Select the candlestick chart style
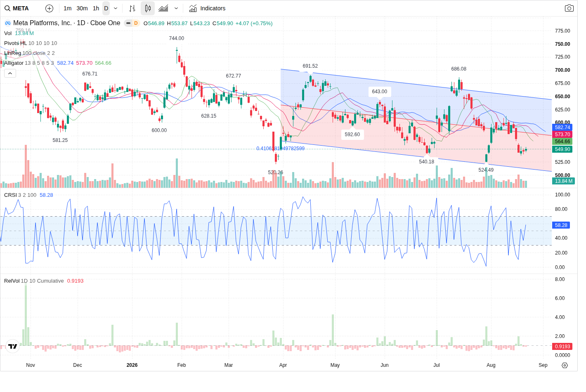 coord(148,8)
